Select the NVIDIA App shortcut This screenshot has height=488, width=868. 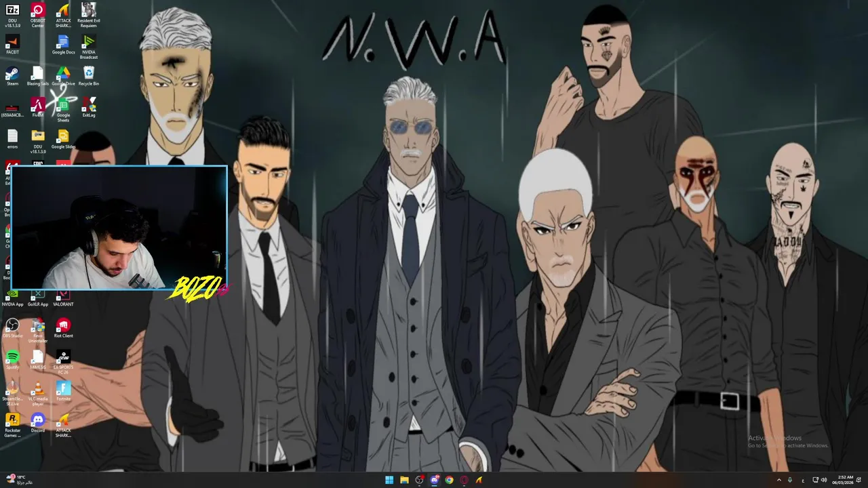[x=12, y=298]
